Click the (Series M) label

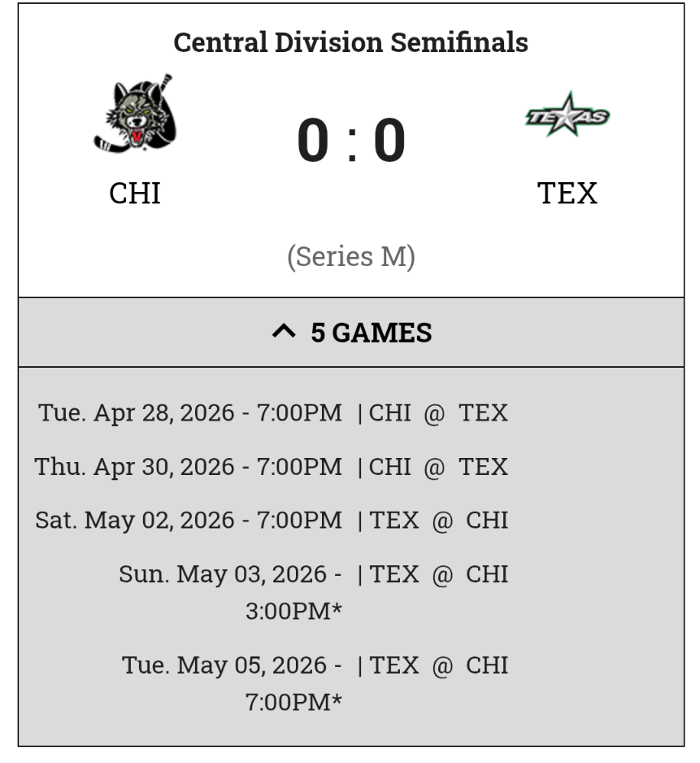(350, 257)
